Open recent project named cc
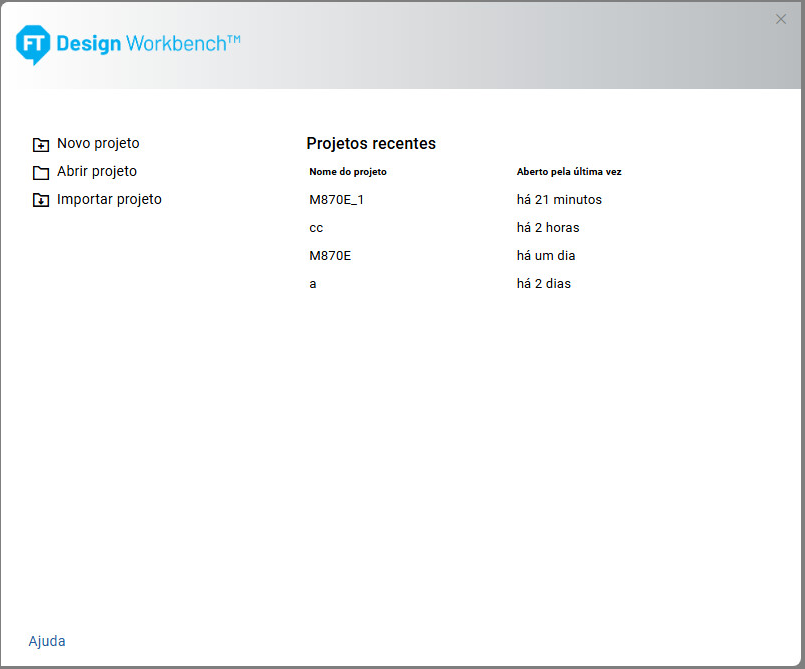Viewport: 805px width, 669px height. click(316, 228)
